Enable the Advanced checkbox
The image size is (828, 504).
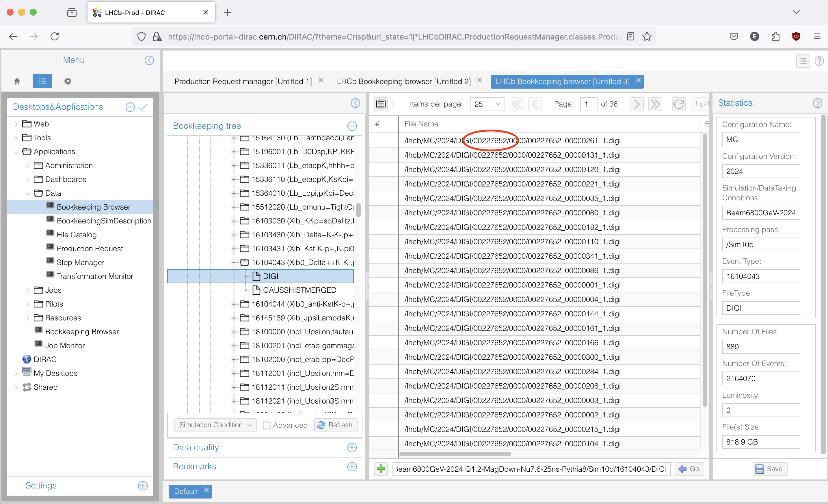(267, 425)
